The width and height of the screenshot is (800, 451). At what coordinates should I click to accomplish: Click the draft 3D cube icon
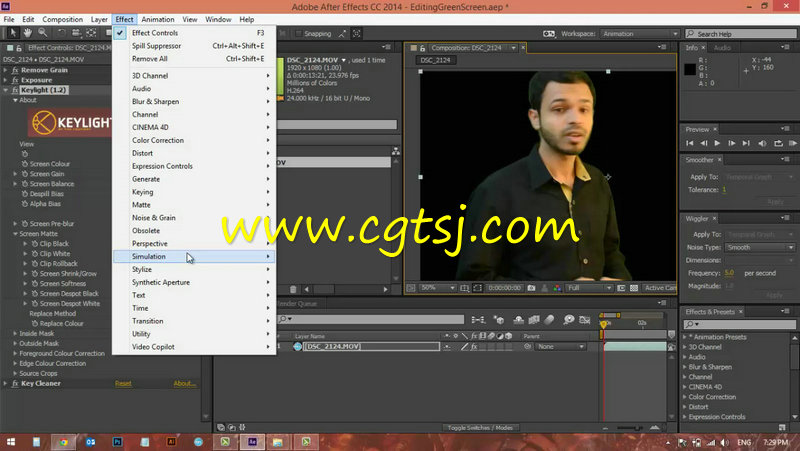pyautogui.click(x=499, y=320)
